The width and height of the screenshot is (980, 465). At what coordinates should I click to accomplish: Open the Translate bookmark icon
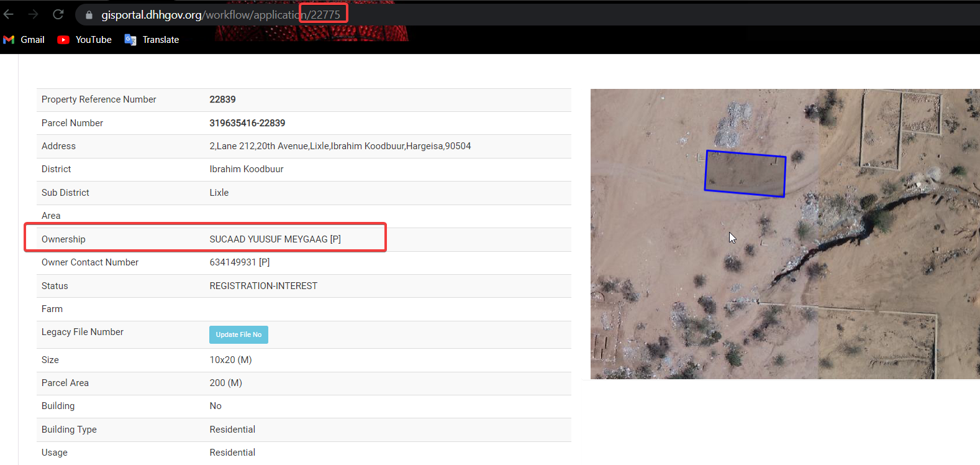point(130,40)
